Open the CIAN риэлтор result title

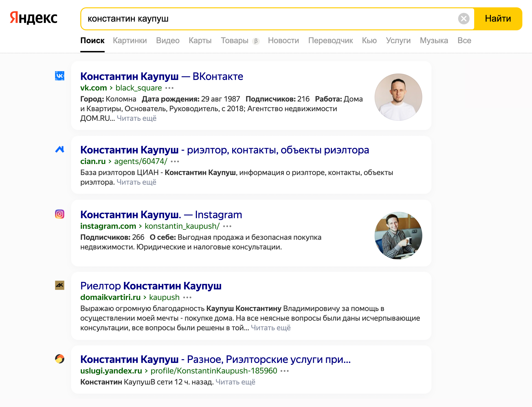tap(225, 150)
